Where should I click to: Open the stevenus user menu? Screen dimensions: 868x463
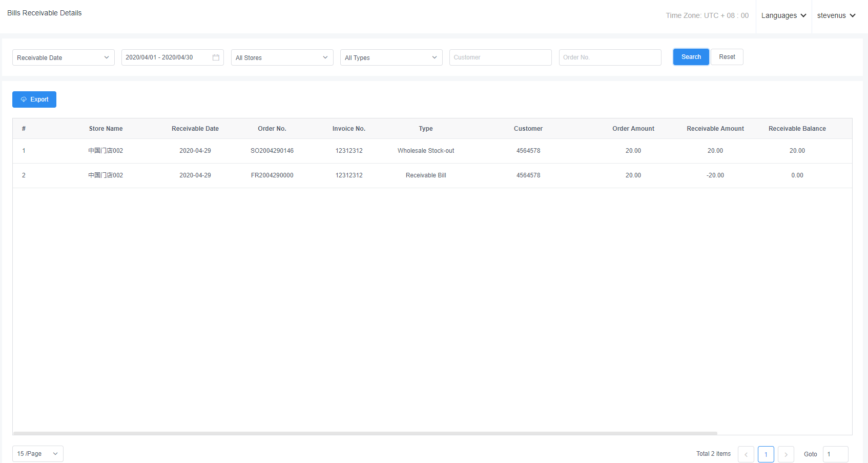point(836,15)
